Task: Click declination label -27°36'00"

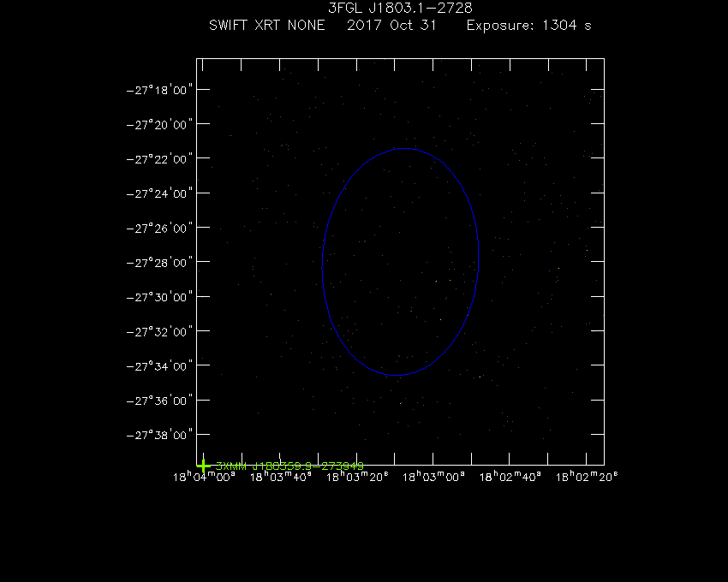Action: 159,401
